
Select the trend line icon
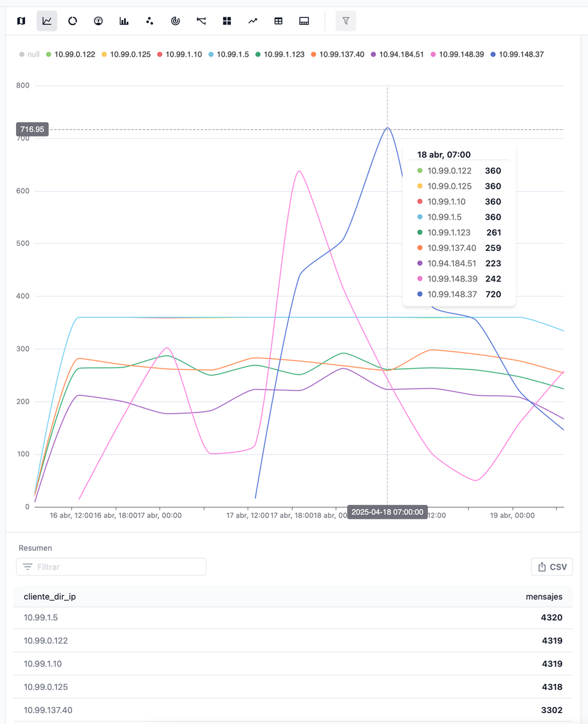(x=253, y=21)
